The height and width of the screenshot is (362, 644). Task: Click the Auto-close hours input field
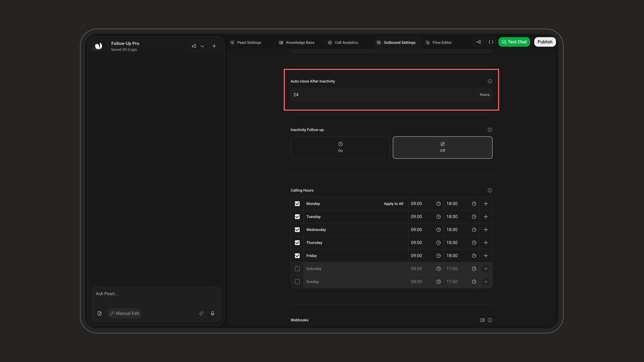384,94
